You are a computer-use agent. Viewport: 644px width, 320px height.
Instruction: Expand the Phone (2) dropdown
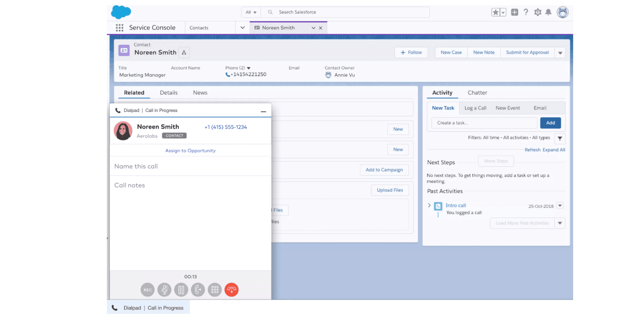[x=249, y=68]
